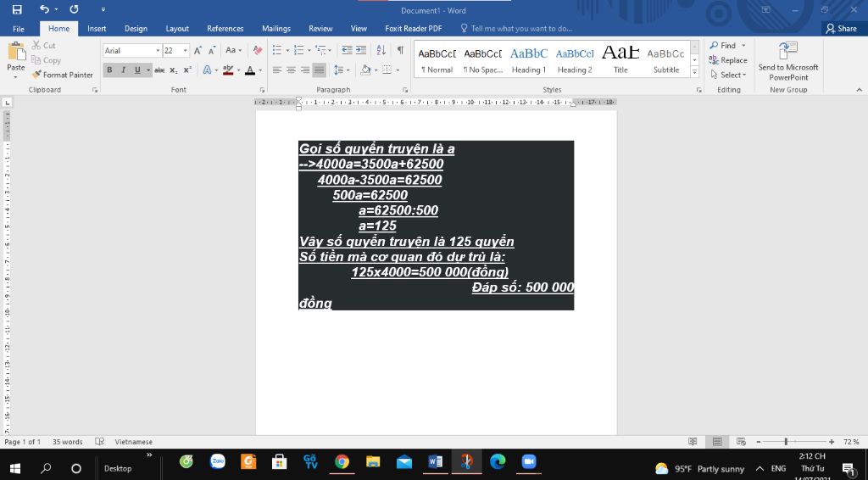
Task: Switch to Read Mode view
Action: [x=693, y=442]
